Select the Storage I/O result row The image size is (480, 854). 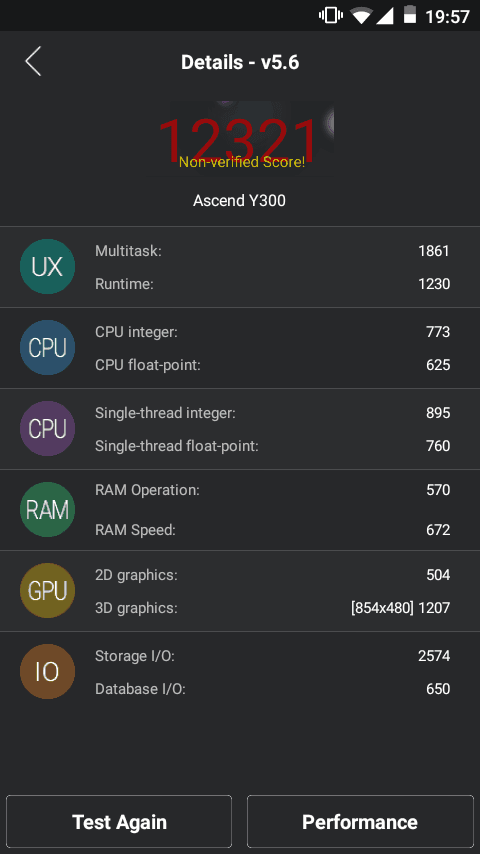pyautogui.click(x=272, y=656)
